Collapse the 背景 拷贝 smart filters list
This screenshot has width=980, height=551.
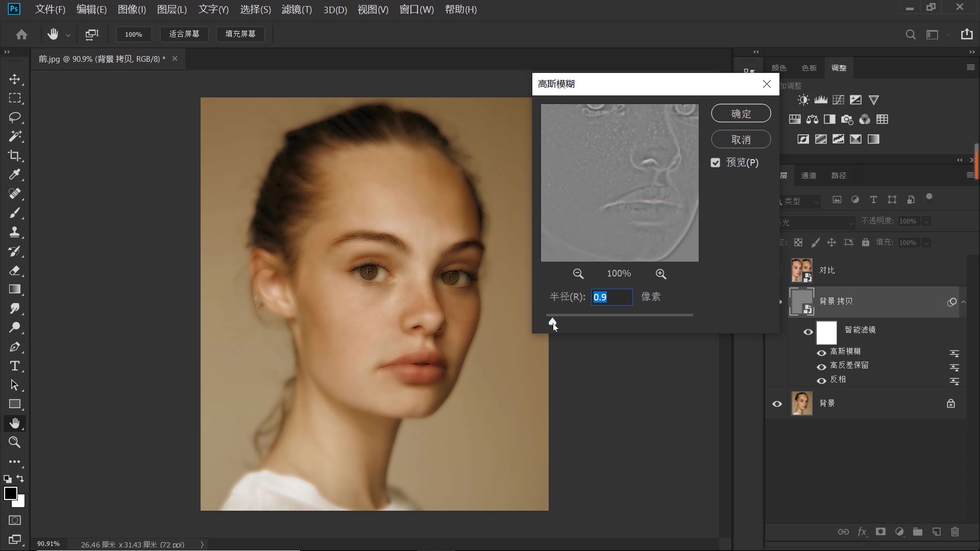(x=963, y=302)
